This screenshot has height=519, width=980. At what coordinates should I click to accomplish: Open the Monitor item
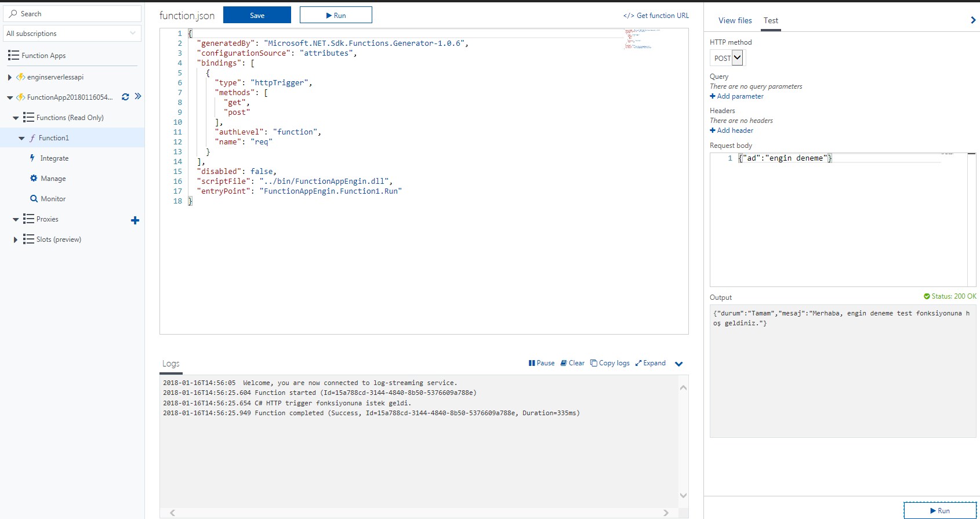pos(53,198)
